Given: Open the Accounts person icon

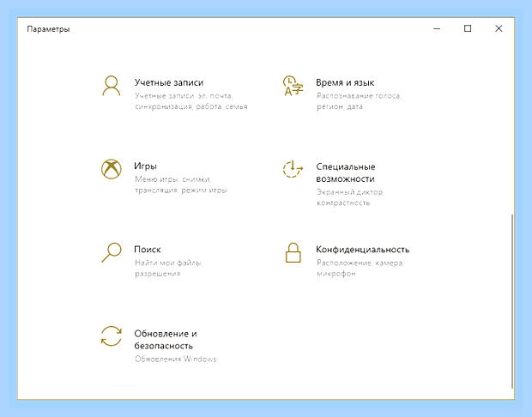Looking at the screenshot, I should 112,86.
